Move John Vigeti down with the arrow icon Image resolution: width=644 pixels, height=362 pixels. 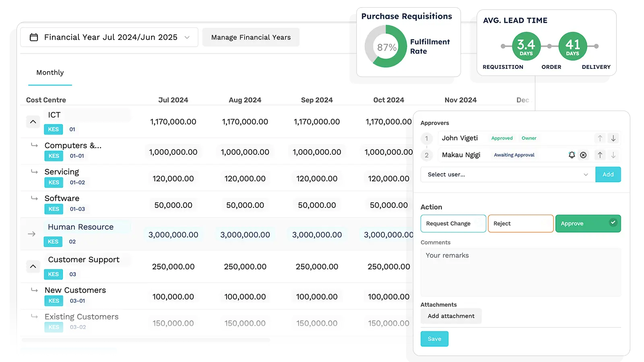point(613,138)
